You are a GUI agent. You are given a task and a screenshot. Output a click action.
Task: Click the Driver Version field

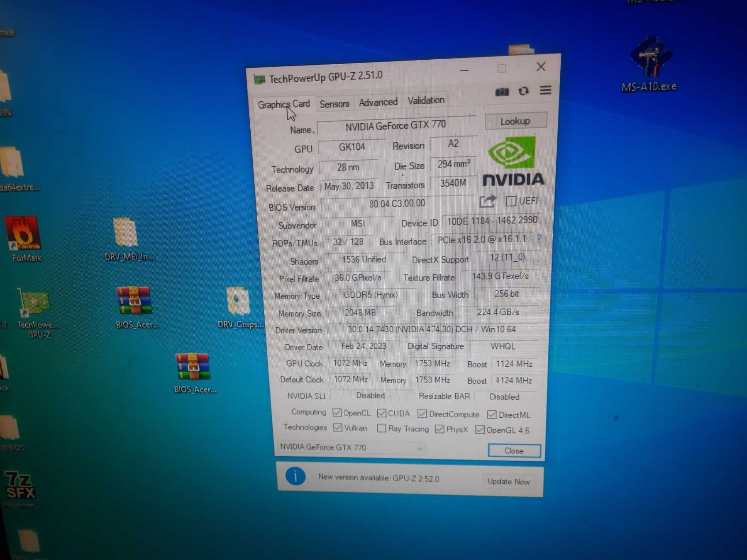click(432, 329)
